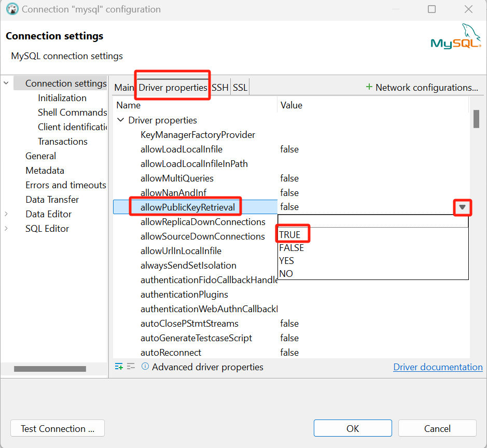Select the Connection settings tree item
This screenshot has width=487, height=448.
(66, 83)
